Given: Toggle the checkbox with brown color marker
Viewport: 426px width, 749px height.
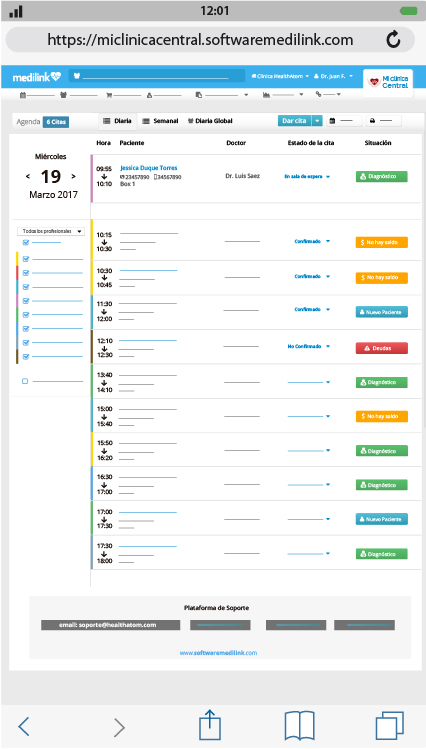Looking at the screenshot, I should pyautogui.click(x=26, y=356).
